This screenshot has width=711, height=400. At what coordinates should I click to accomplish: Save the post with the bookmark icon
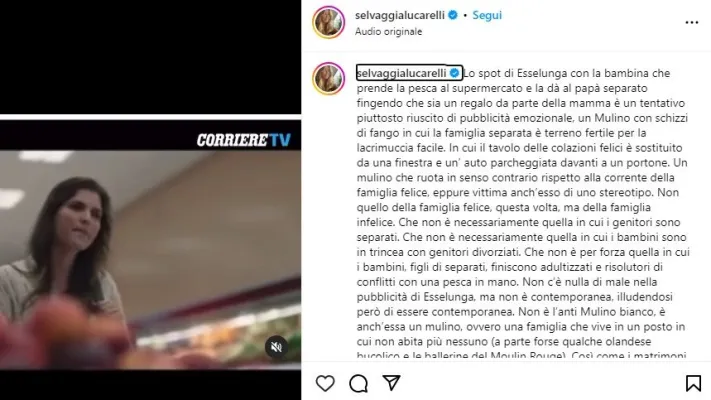point(693,383)
